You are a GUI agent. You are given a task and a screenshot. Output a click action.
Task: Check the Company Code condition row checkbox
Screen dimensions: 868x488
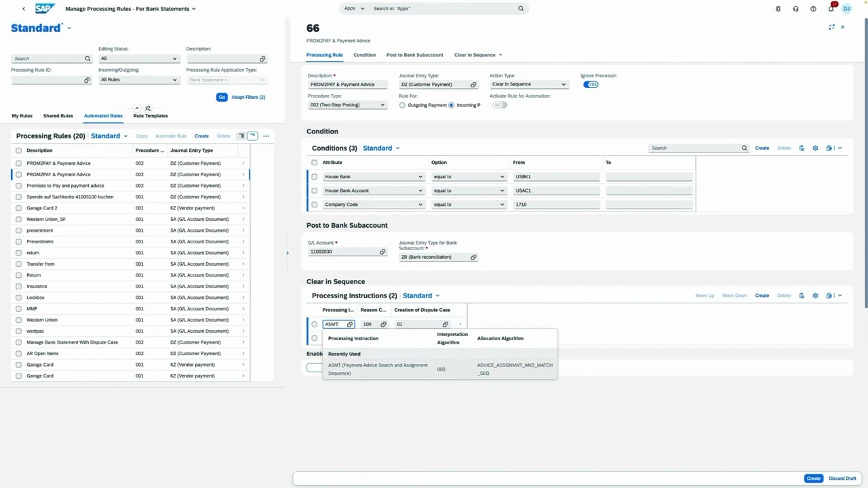click(x=314, y=205)
